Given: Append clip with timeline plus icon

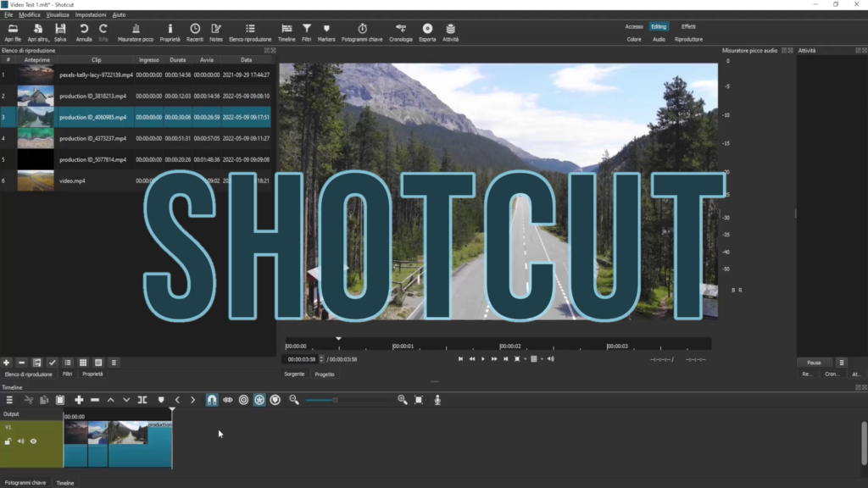Looking at the screenshot, I should coord(79,400).
